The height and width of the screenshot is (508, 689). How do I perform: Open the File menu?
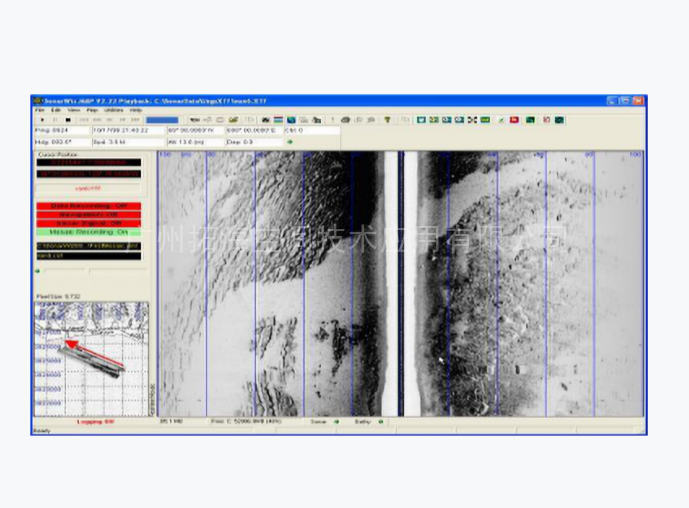click(x=40, y=110)
